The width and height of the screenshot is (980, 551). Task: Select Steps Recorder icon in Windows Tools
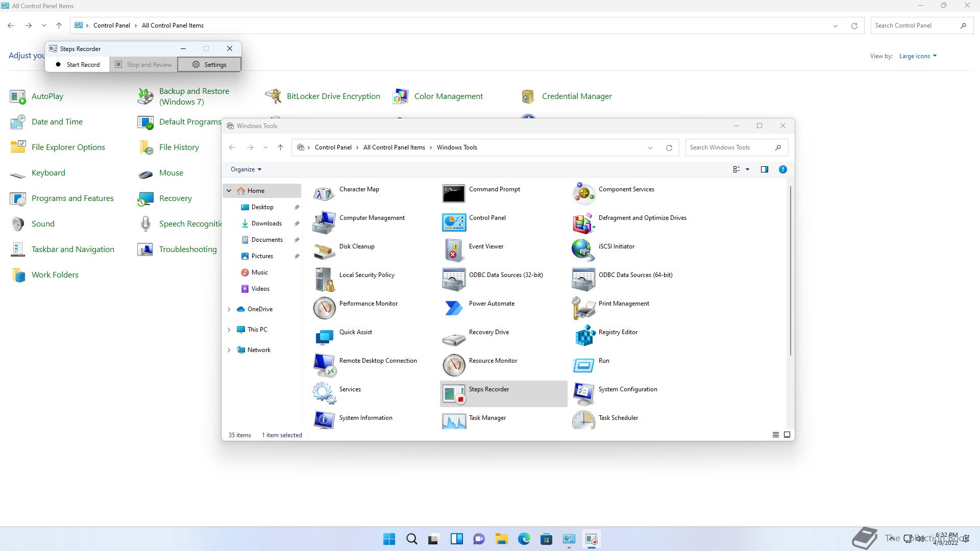coord(454,394)
